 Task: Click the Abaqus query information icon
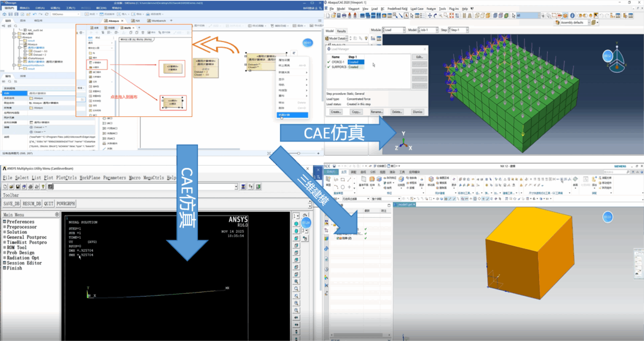pos(572,15)
